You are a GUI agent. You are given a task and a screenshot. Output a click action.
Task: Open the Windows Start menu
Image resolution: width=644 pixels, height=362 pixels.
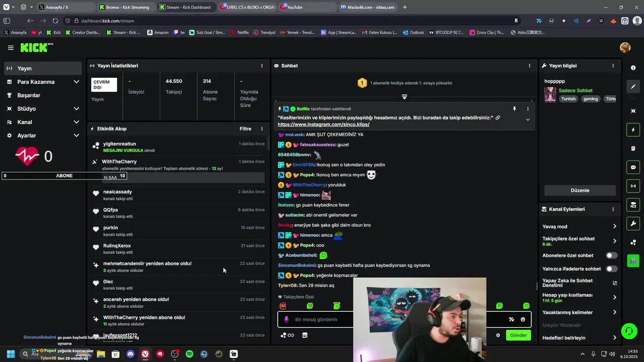click(x=11, y=354)
